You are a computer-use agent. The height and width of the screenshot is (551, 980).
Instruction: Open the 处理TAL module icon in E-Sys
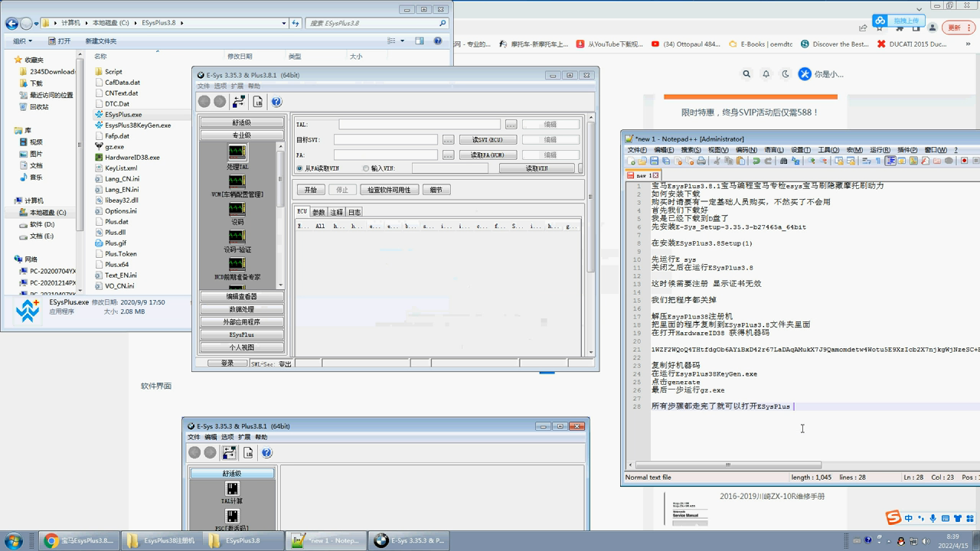click(237, 152)
